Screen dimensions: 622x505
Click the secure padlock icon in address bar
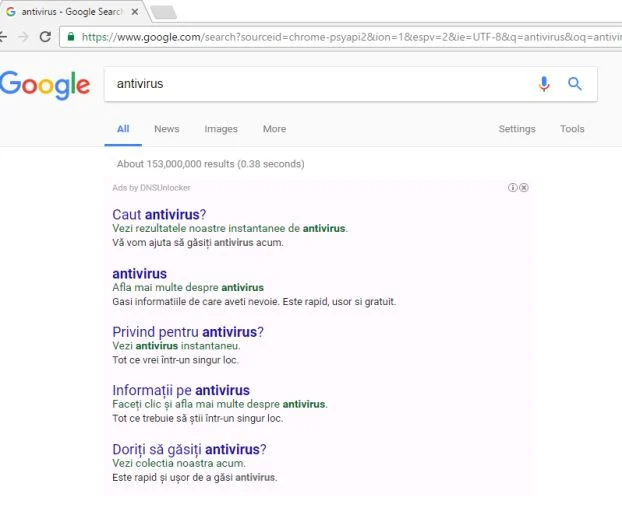71,36
